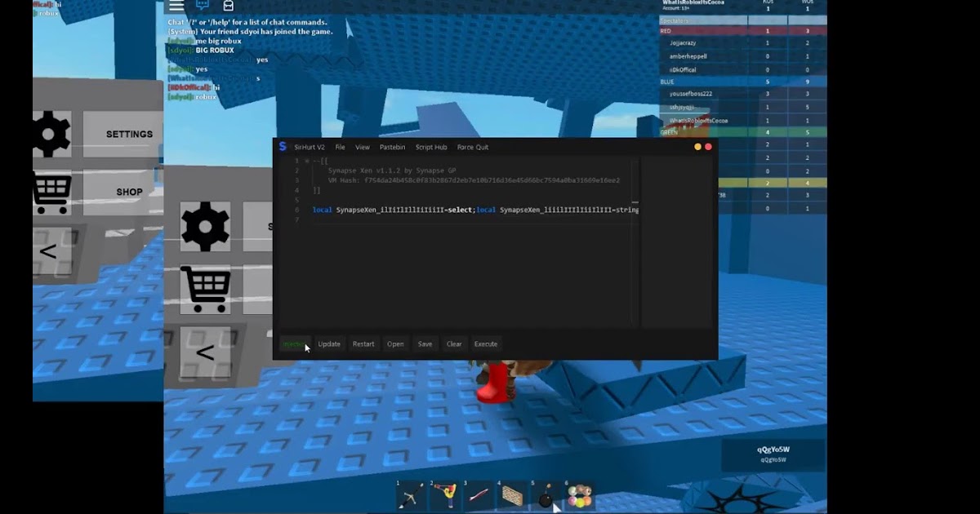Select the RED team row in the leaderboard
This screenshot has width=980, height=514.
coord(742,31)
